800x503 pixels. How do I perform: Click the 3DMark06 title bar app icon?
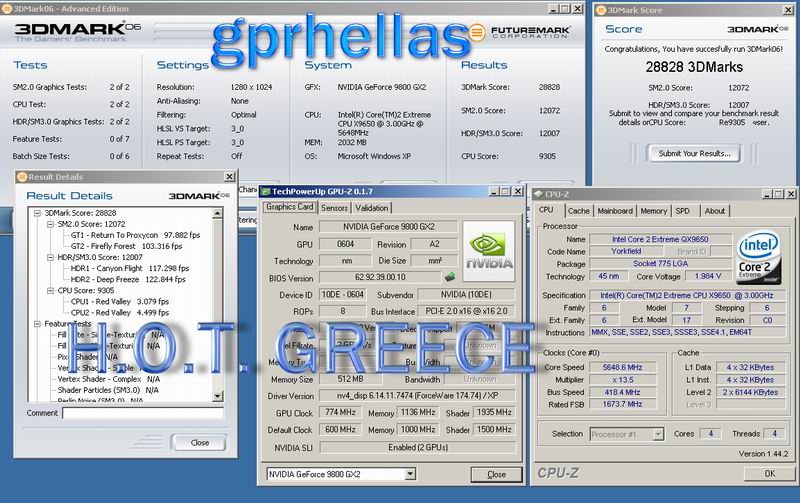pyautogui.click(x=6, y=9)
